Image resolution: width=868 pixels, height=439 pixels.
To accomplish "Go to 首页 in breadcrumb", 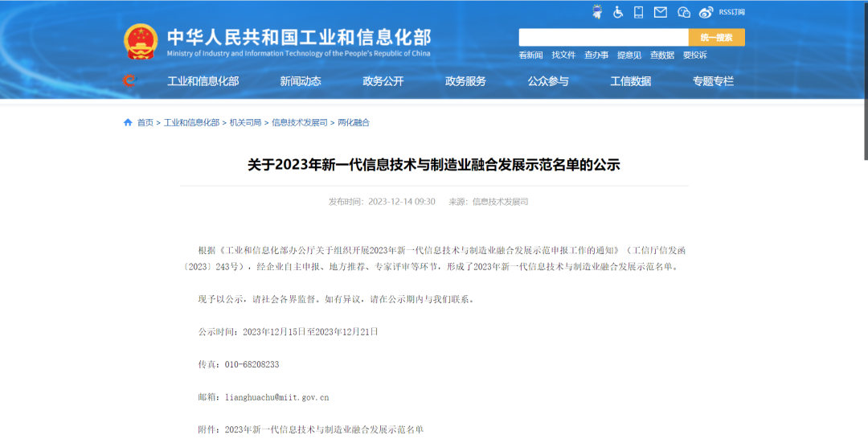I will (x=145, y=122).
